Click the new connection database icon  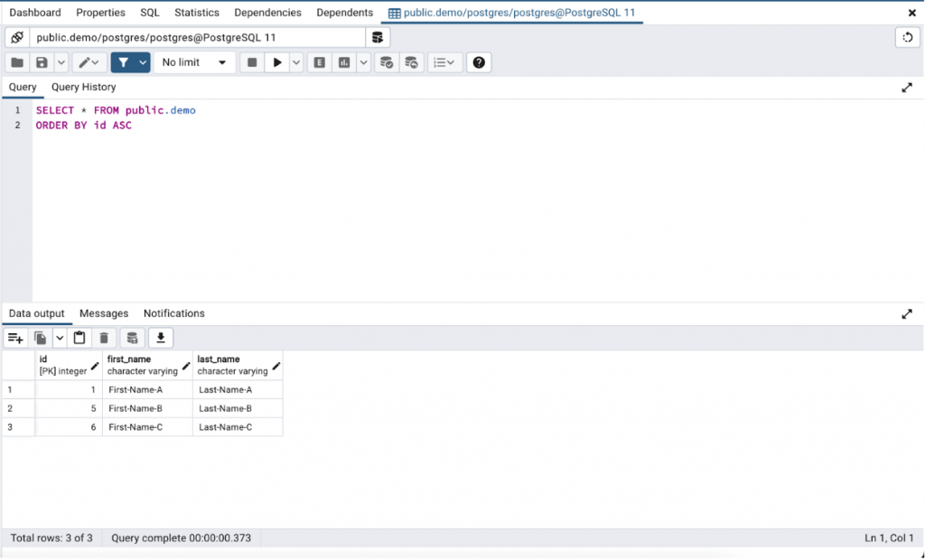pyautogui.click(x=378, y=37)
